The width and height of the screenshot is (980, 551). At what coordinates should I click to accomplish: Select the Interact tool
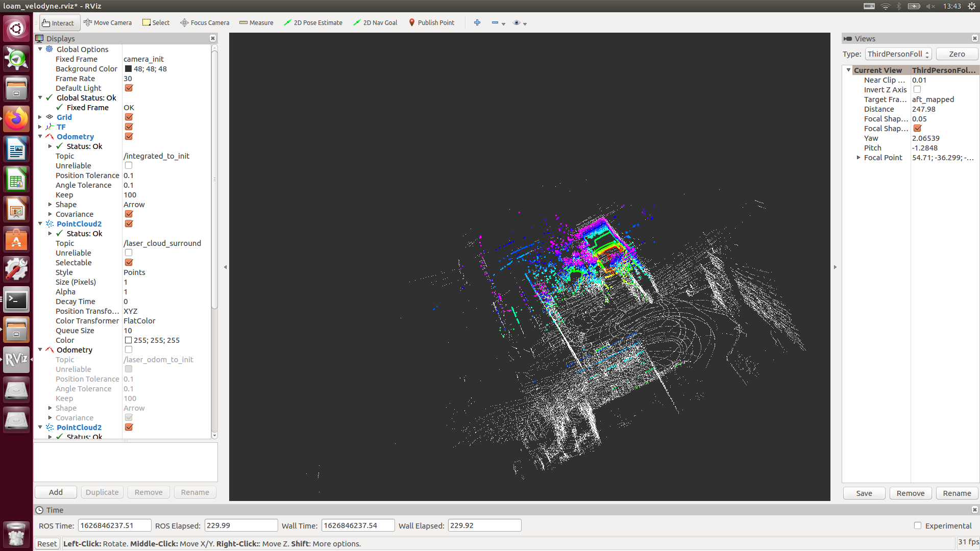[58, 22]
